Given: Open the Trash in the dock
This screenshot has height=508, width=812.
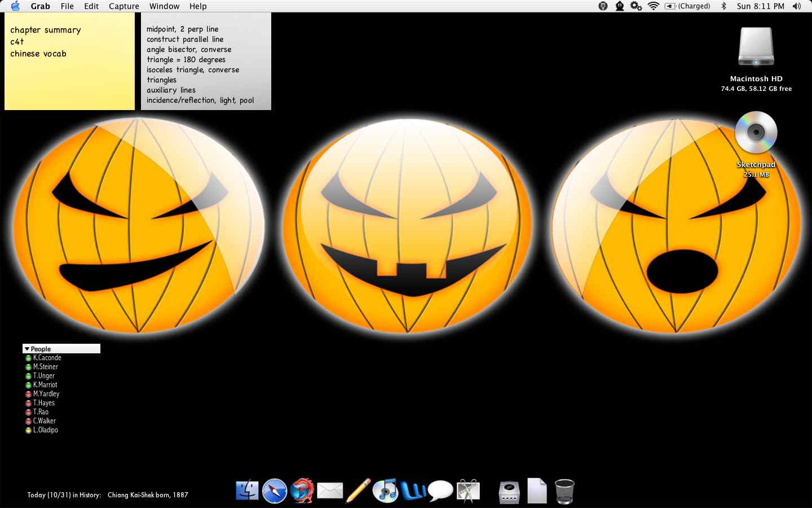Looking at the screenshot, I should pos(564,491).
